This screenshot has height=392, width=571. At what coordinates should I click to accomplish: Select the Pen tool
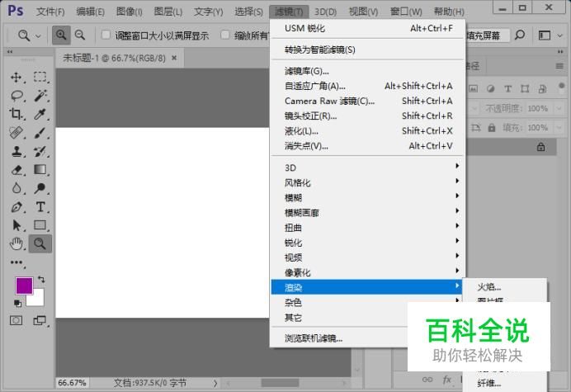coord(16,207)
